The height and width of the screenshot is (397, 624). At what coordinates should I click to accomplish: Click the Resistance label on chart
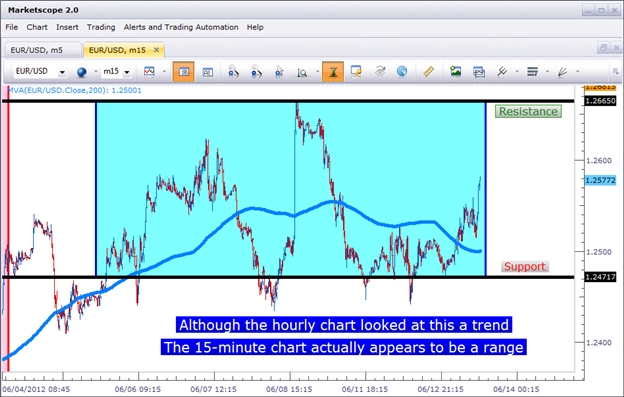click(x=528, y=111)
